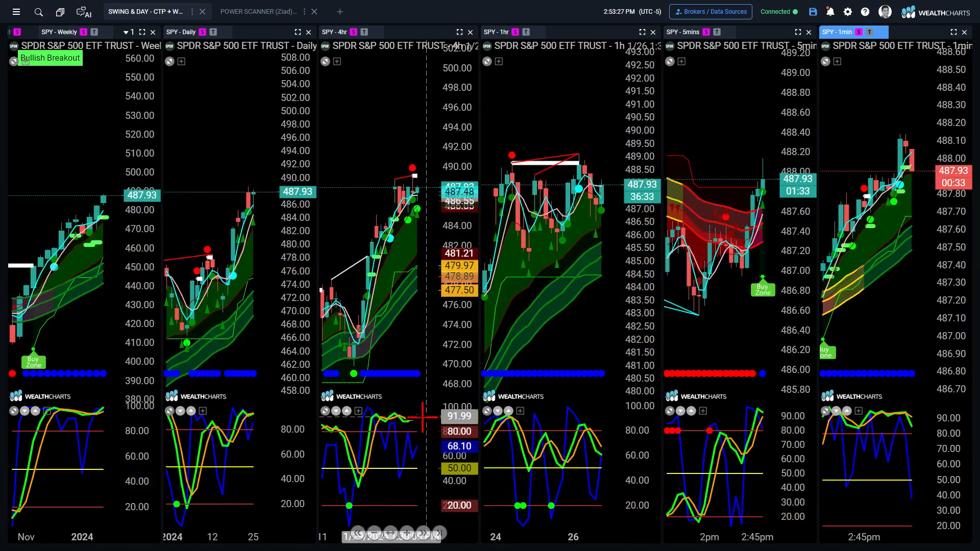Open SWING & DAY tab options menu

192,12
